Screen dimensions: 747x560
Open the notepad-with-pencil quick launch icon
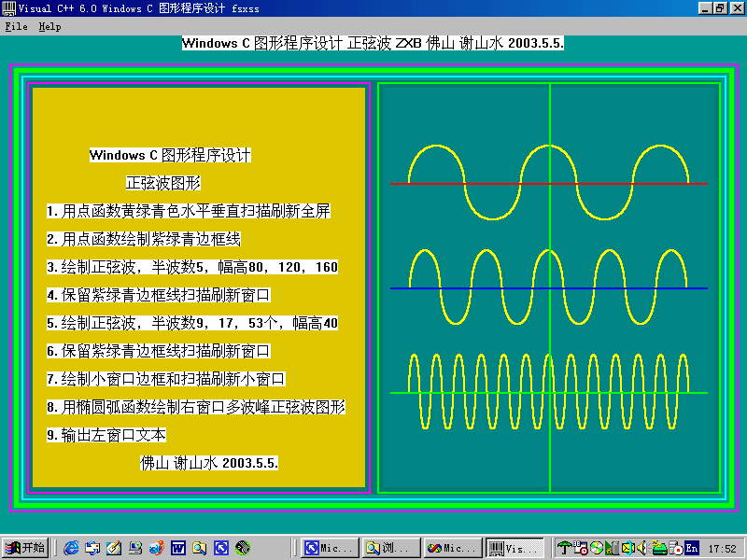[114, 548]
